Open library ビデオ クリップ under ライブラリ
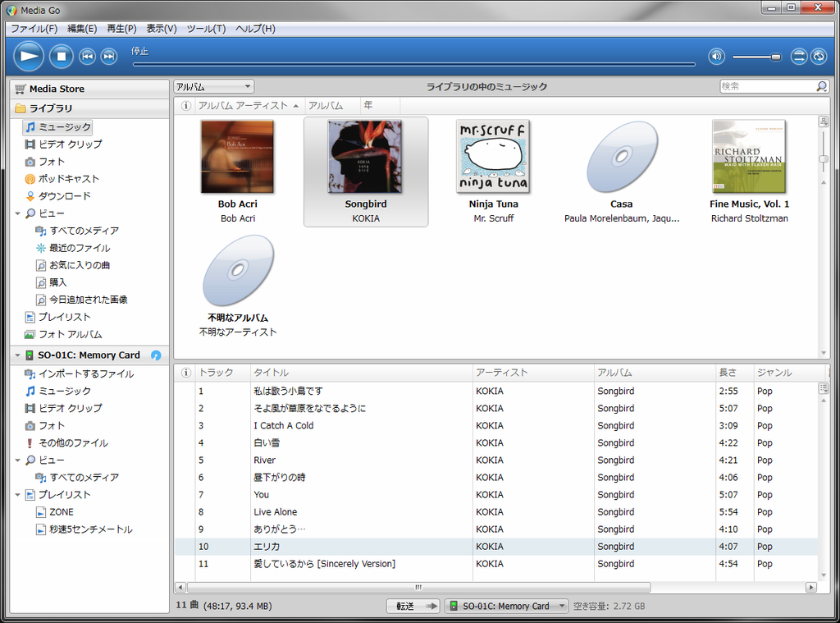Viewport: 840px width, 623px height. 63,144
